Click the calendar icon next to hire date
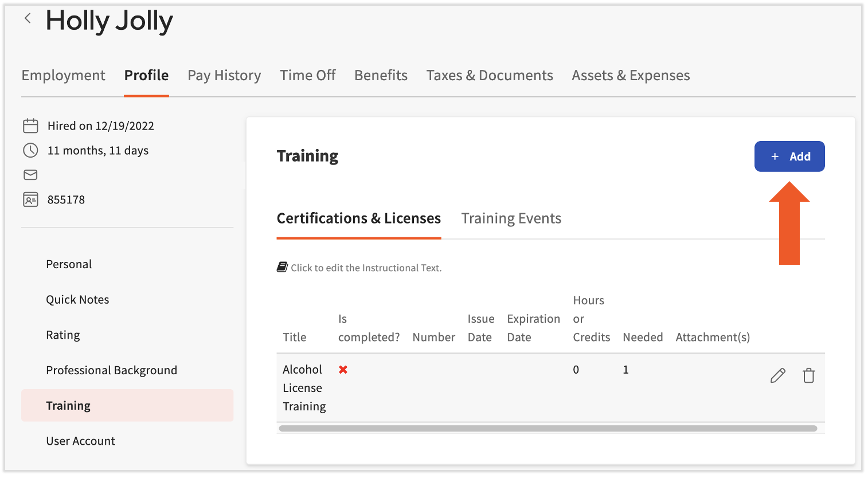This screenshot has height=478, width=868. (x=30, y=126)
